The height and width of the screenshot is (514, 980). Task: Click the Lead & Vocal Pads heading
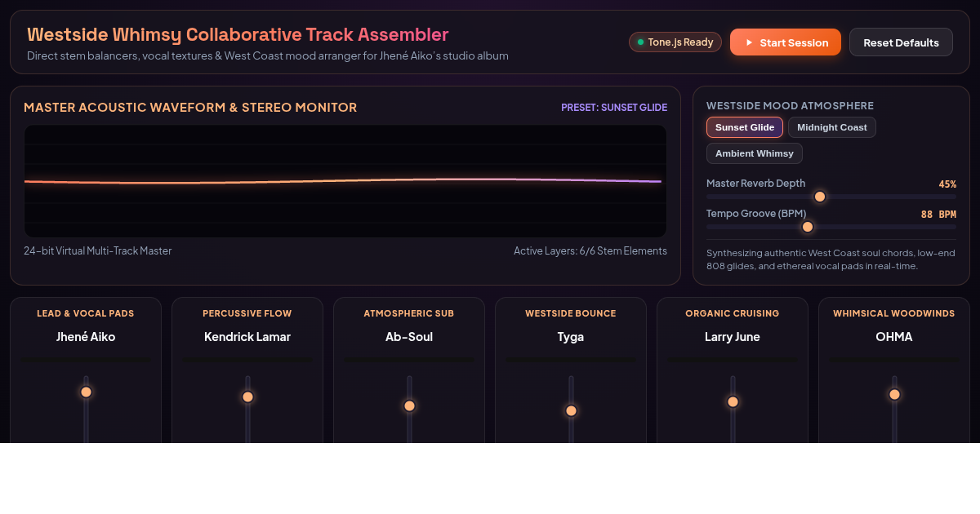click(x=86, y=313)
